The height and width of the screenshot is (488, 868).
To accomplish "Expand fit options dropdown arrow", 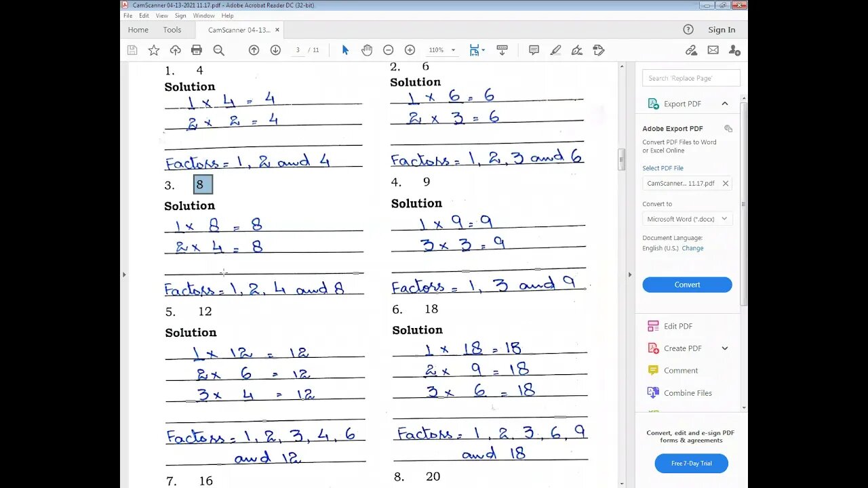I will [x=483, y=50].
